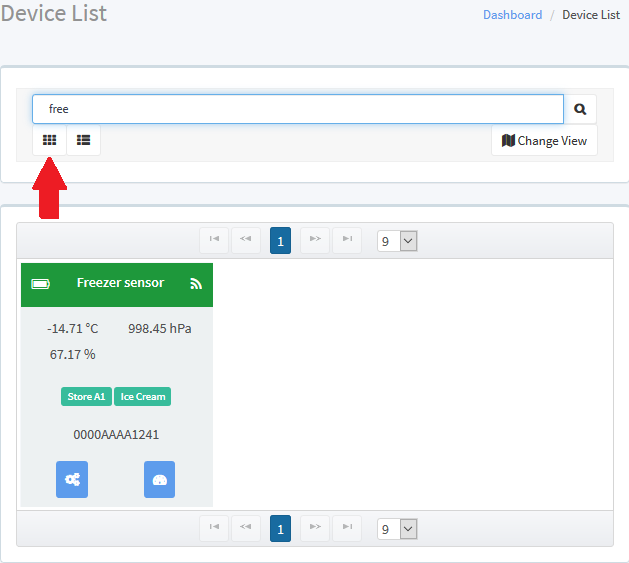Switch to grid view layout
Screen dimensions: 629x563
coord(49,140)
